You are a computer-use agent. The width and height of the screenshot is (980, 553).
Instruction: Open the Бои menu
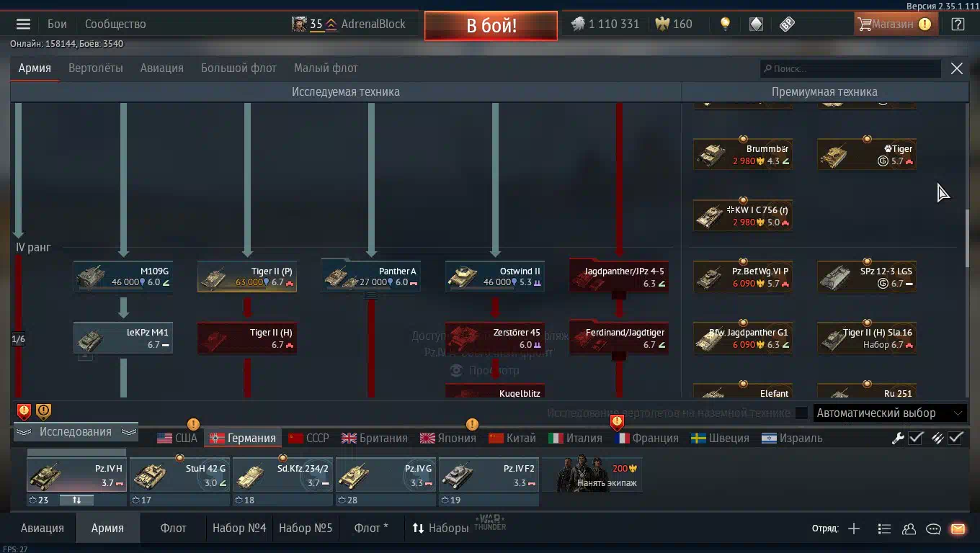[57, 24]
